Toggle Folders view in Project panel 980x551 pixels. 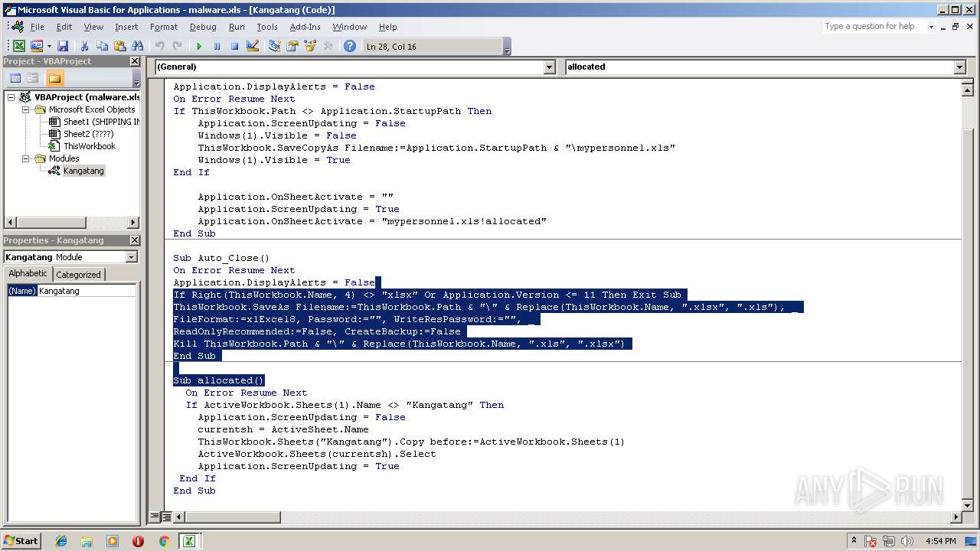tap(54, 78)
